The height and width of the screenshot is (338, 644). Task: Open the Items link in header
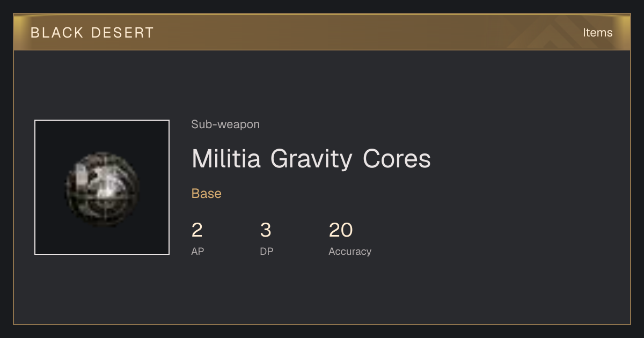coord(597,33)
